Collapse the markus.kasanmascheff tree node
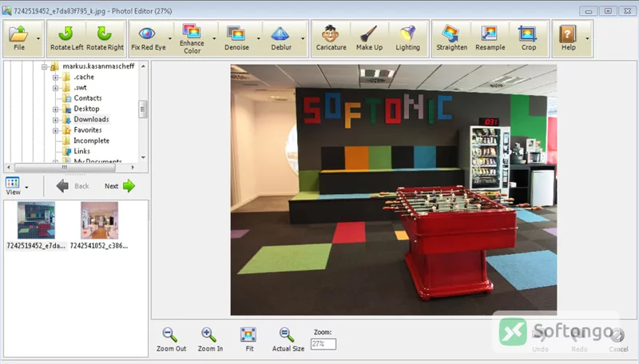Screen dimensions: 639x364 [45, 66]
